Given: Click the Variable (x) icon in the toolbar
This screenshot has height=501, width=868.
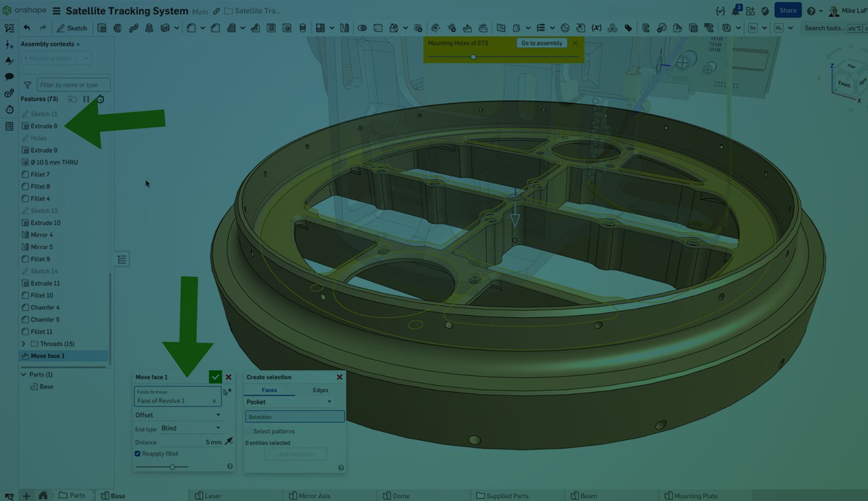Looking at the screenshot, I should coord(597,28).
